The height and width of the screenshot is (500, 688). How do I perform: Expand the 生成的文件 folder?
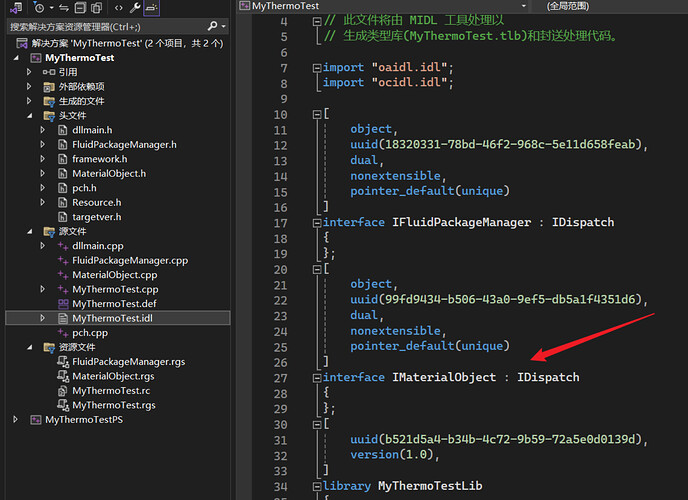(x=29, y=101)
